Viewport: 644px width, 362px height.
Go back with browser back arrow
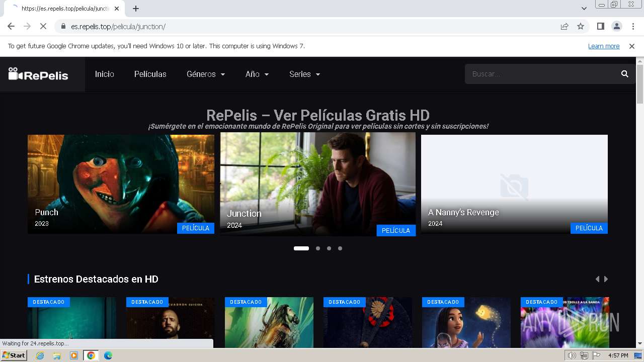[x=11, y=26]
